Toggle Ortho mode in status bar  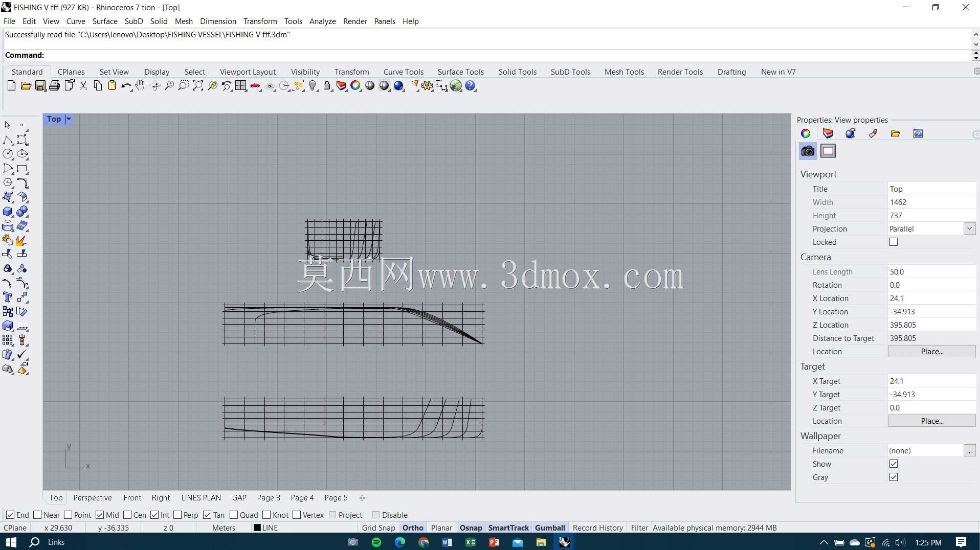click(x=413, y=528)
